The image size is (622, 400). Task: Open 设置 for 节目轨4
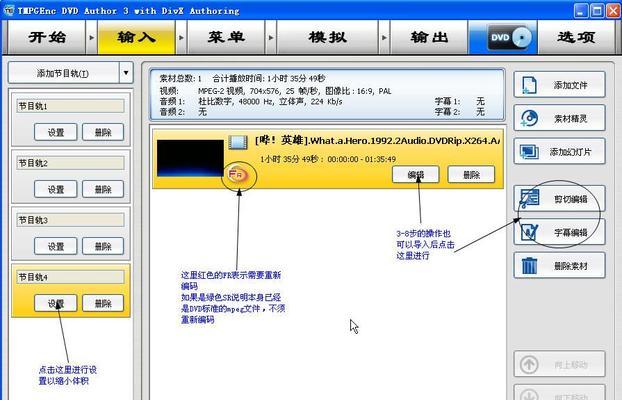point(56,303)
